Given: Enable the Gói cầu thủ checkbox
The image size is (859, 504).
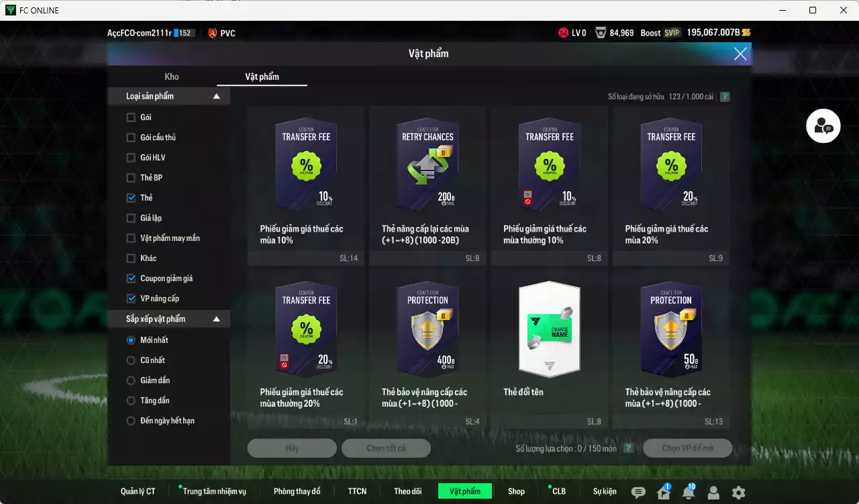Looking at the screenshot, I should 131,138.
